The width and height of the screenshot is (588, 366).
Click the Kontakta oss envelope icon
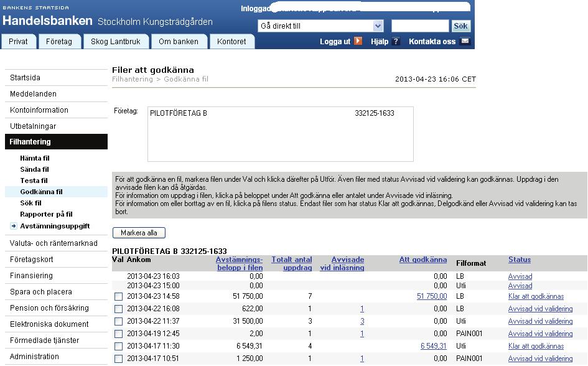(x=465, y=41)
